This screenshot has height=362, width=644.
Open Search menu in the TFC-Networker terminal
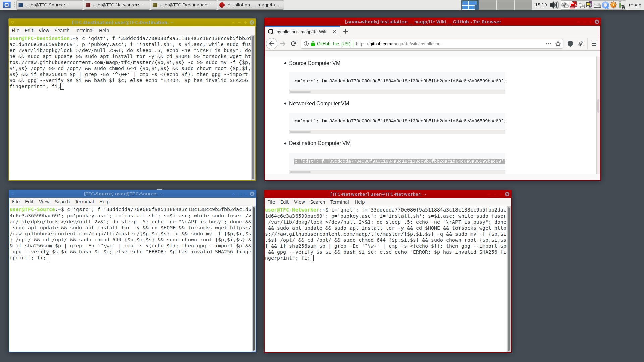pyautogui.click(x=317, y=202)
